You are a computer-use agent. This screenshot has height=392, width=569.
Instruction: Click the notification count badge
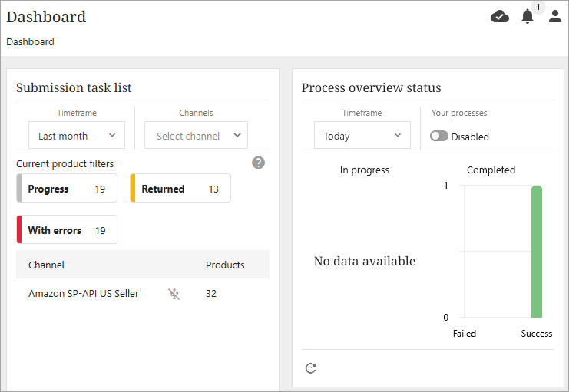[x=538, y=8]
